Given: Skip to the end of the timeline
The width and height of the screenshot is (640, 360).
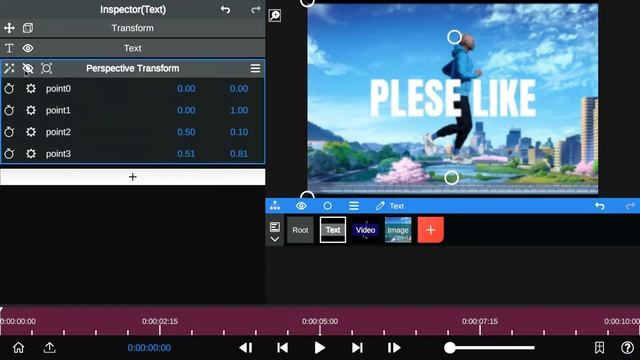Looking at the screenshot, I should pyautogui.click(x=357, y=348).
